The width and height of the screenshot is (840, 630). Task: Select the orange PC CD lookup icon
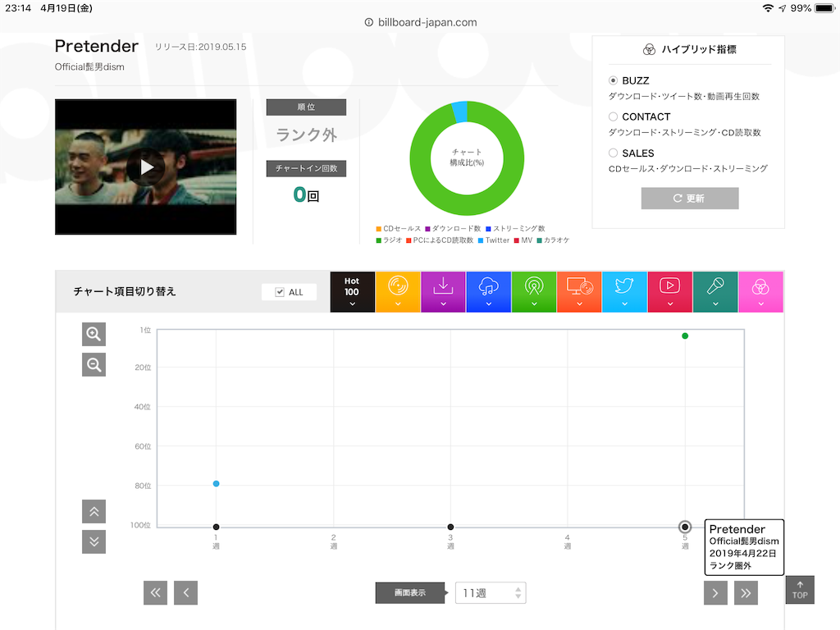579,292
